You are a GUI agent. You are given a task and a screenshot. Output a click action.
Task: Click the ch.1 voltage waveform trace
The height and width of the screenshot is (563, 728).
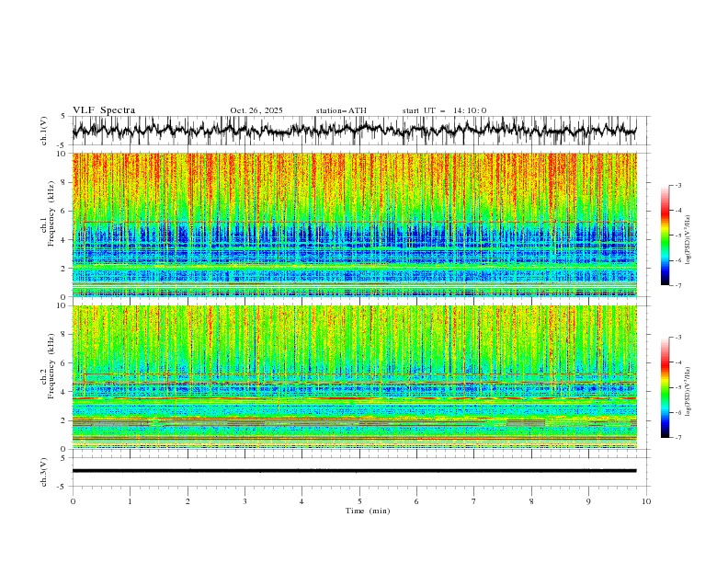pyautogui.click(x=354, y=130)
